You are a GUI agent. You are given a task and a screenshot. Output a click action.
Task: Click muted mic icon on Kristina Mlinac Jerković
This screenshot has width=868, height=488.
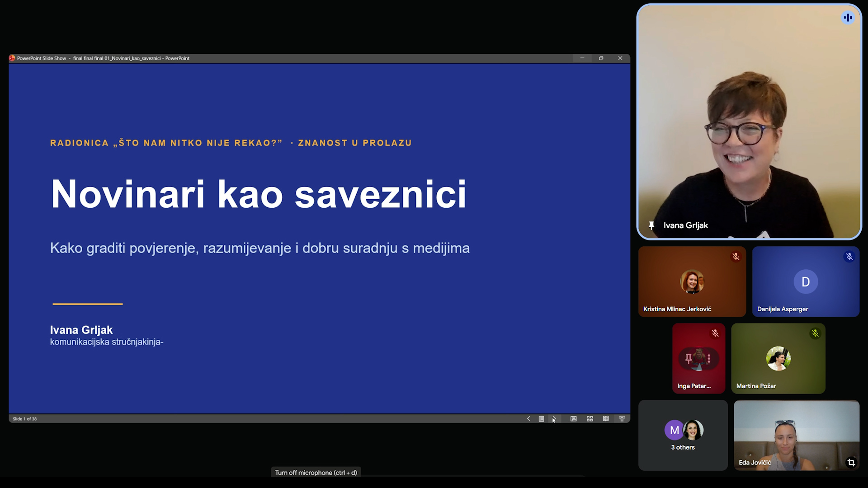tap(736, 257)
